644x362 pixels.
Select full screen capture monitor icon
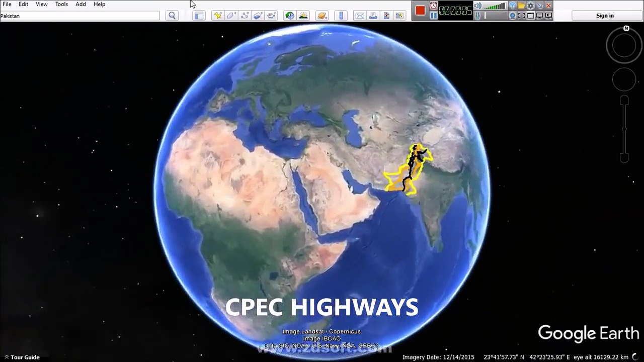(x=539, y=16)
